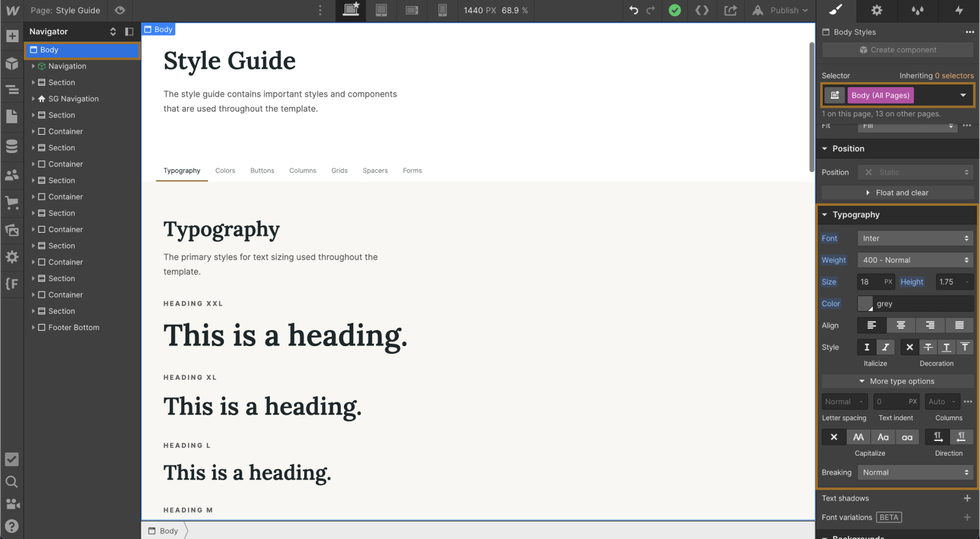
Task: Open the Users panel
Action: (12, 175)
